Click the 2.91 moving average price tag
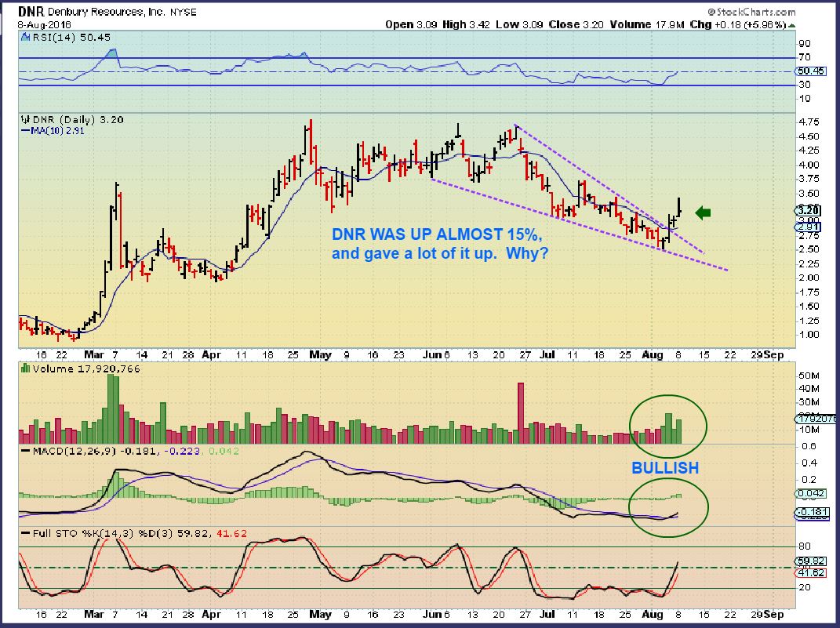This screenshot has height=628, width=840. tap(809, 227)
